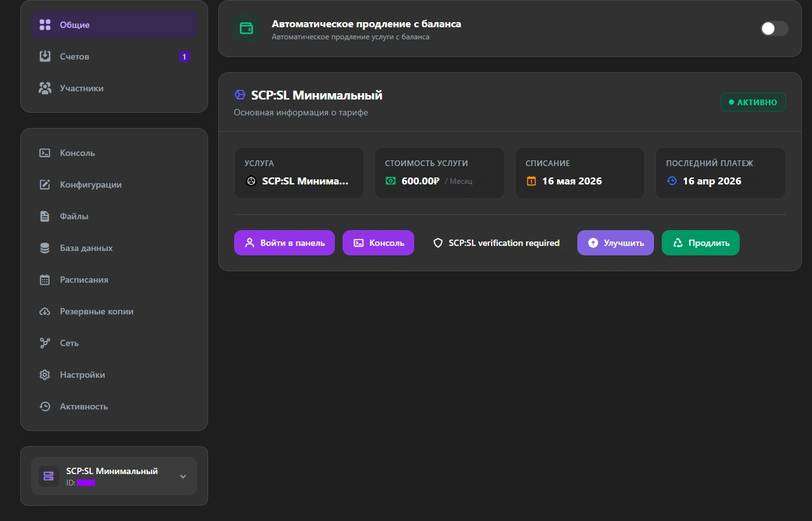The height and width of the screenshot is (521, 812).
Task: Click the hexagon icon beside SCP:SL Минимальный title
Action: pyautogui.click(x=240, y=95)
